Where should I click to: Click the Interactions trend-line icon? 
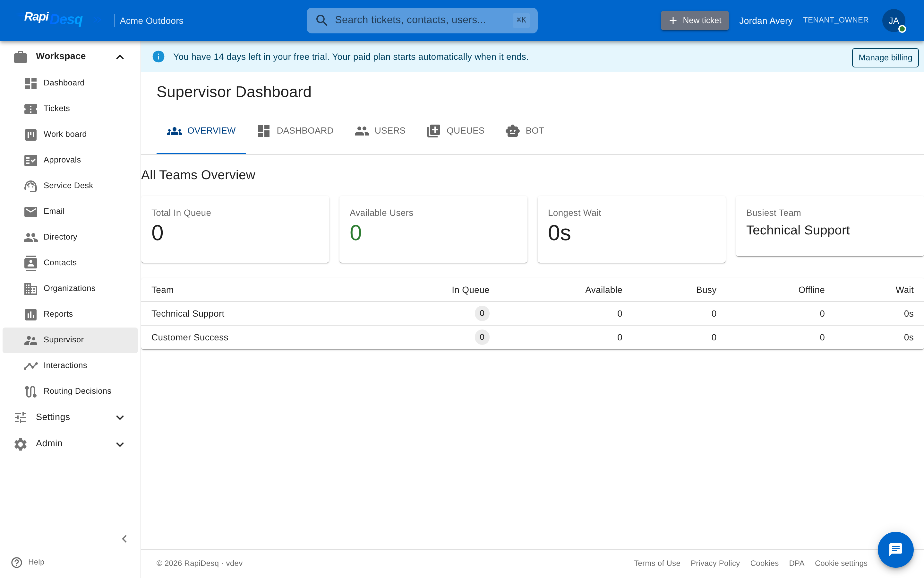(30, 365)
